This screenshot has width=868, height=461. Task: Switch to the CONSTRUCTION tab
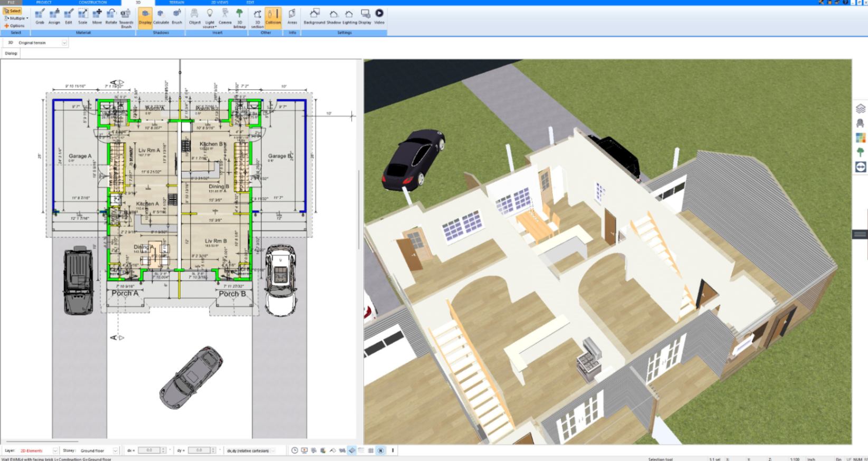[x=92, y=3]
